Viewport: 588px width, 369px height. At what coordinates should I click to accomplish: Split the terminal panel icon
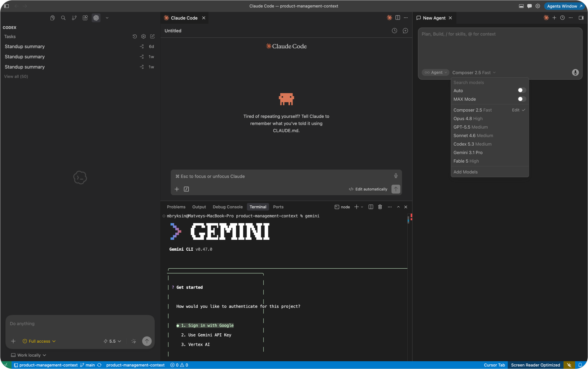click(x=371, y=207)
